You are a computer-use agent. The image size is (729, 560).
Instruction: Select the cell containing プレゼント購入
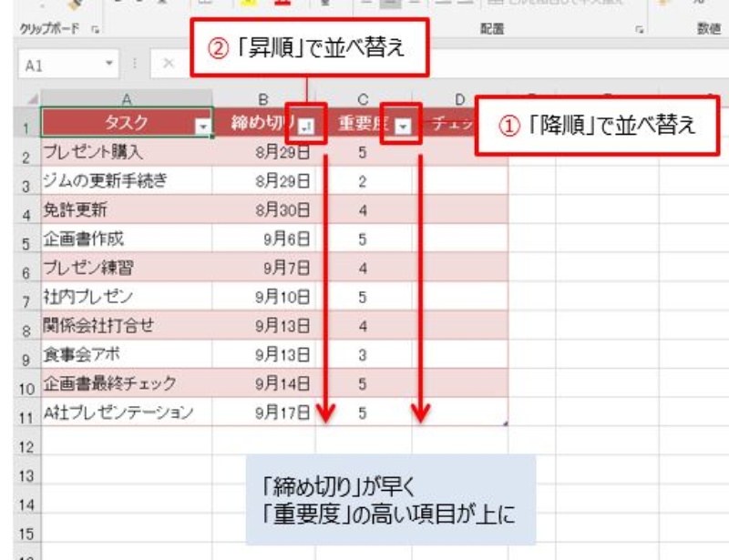click(x=126, y=152)
